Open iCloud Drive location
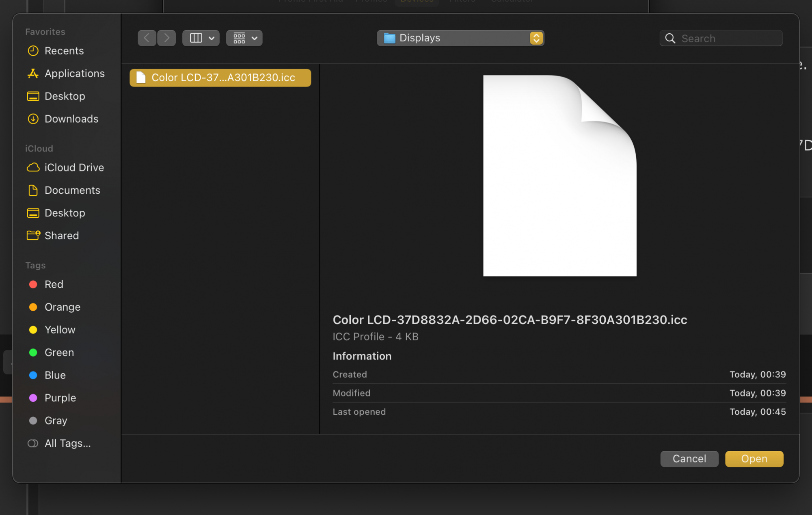812x515 pixels. click(x=74, y=168)
